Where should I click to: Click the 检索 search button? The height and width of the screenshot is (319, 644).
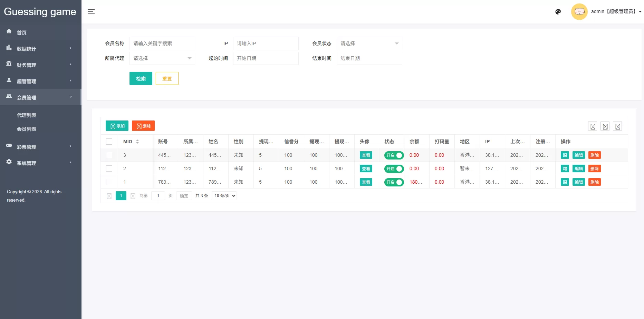point(141,78)
